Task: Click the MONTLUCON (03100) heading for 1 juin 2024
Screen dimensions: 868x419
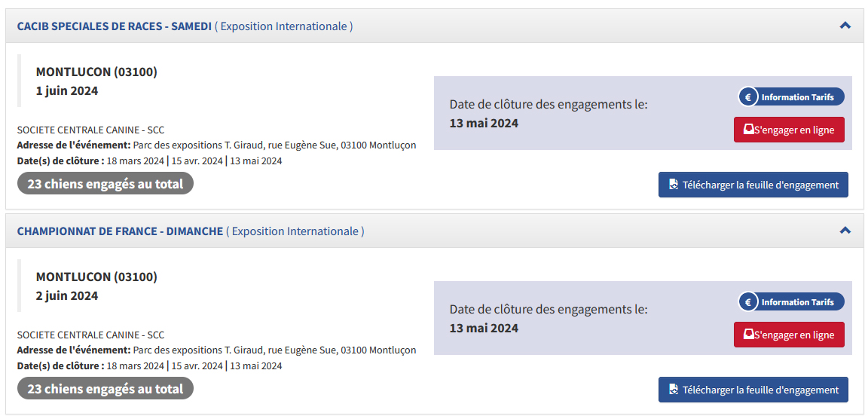Action: tap(96, 72)
